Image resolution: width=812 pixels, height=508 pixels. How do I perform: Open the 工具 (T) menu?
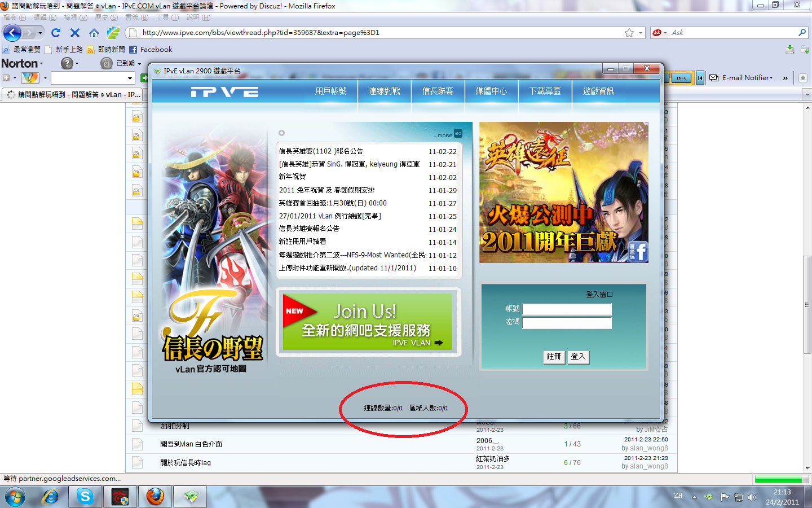pos(167,17)
